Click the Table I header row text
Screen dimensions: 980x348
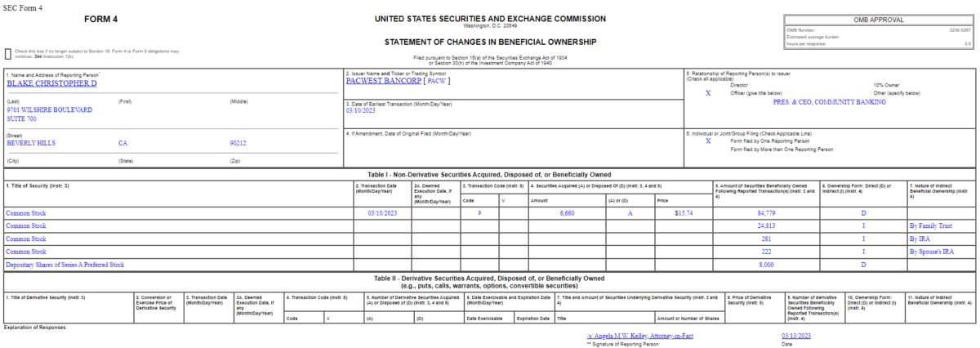pyautogui.click(x=490, y=175)
